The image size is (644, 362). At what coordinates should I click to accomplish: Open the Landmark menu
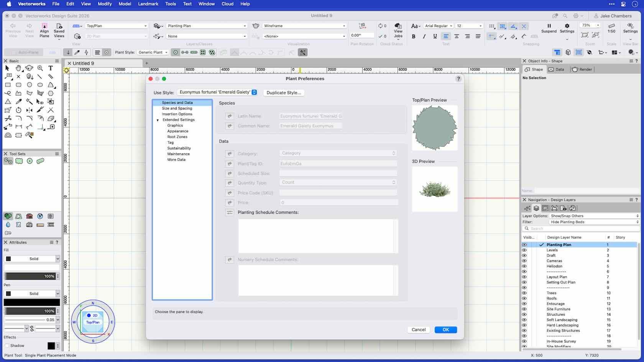[x=148, y=4]
